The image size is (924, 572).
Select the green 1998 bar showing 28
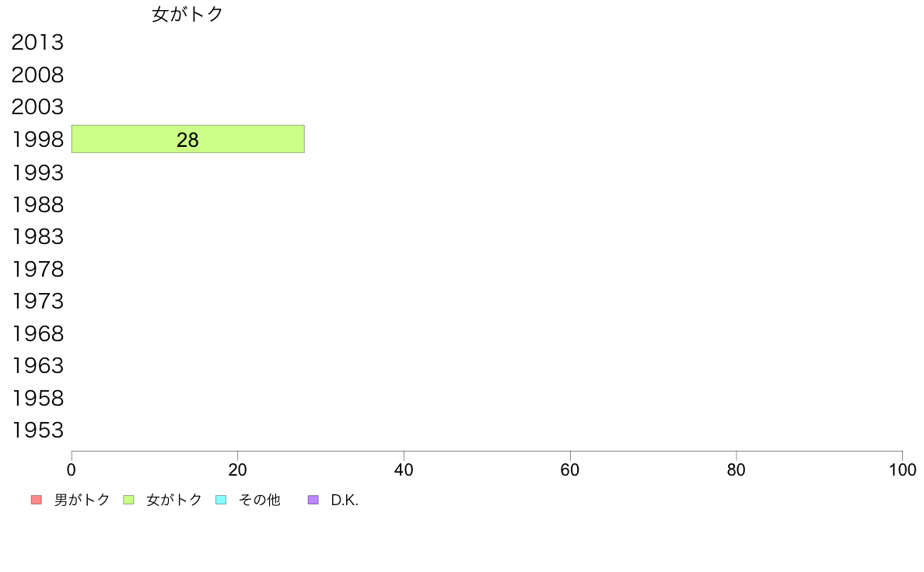click(188, 139)
